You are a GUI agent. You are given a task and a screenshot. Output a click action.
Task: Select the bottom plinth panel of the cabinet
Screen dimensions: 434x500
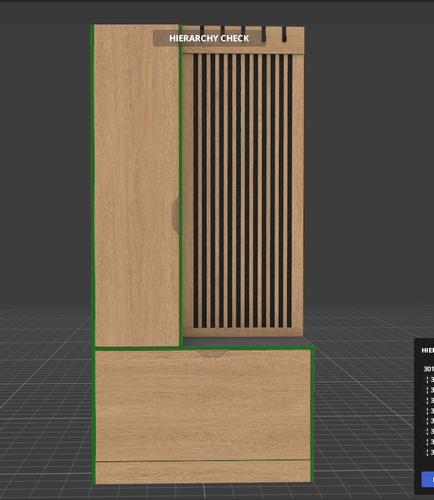click(x=203, y=471)
